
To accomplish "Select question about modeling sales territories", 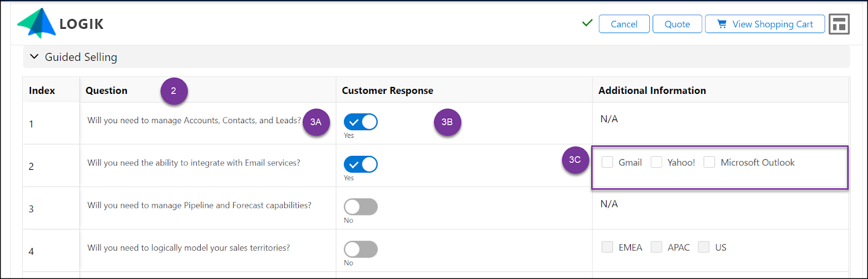I will (x=188, y=248).
